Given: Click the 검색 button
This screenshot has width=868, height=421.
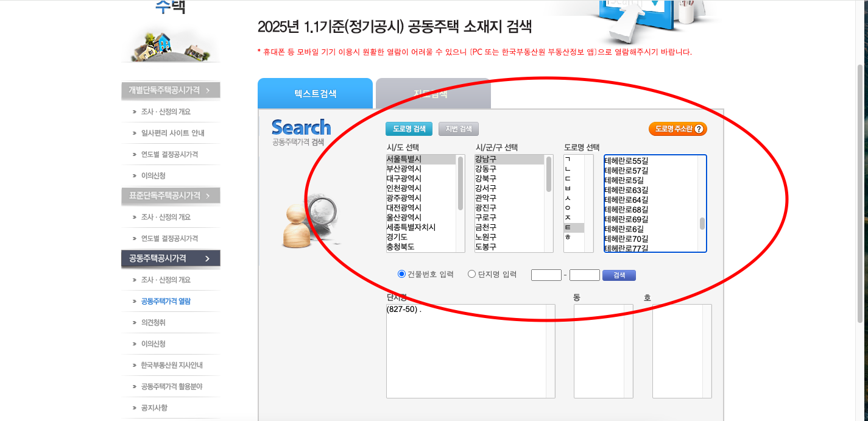Looking at the screenshot, I should coord(619,275).
